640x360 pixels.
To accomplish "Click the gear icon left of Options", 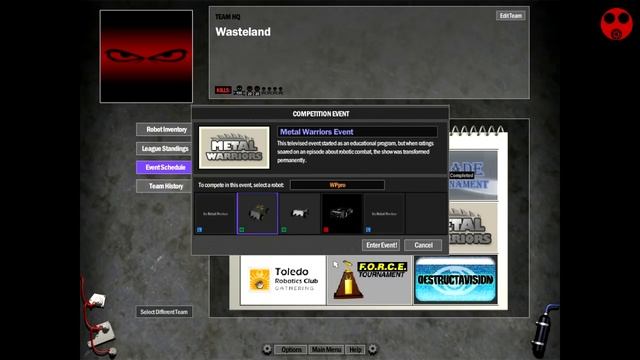I will click(x=267, y=349).
